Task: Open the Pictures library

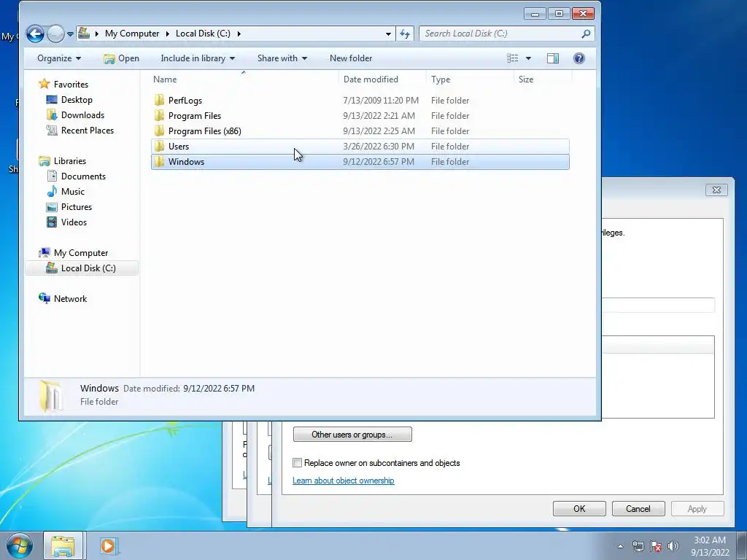Action: tap(76, 206)
